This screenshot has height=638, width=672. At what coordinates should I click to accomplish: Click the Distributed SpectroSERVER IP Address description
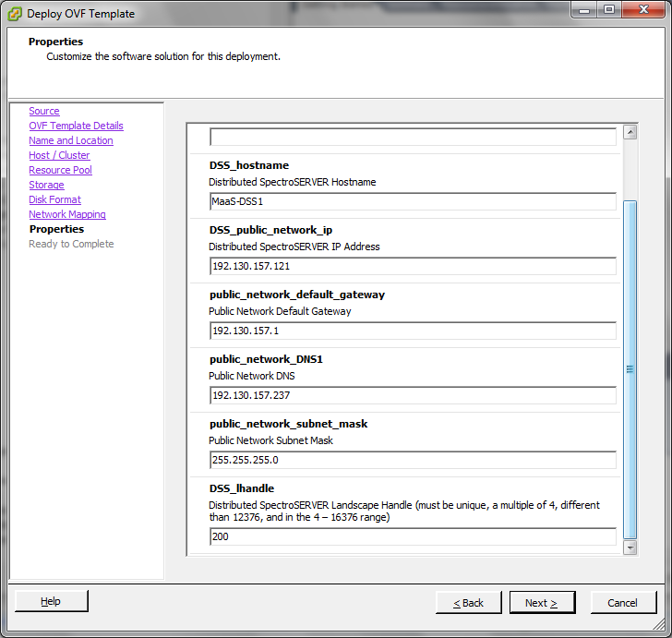pos(294,247)
